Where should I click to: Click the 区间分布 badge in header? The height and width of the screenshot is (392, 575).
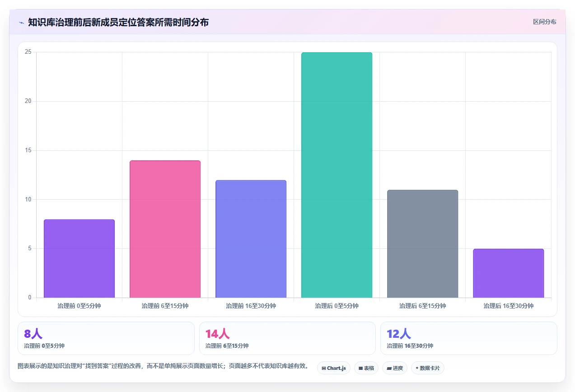[544, 22]
